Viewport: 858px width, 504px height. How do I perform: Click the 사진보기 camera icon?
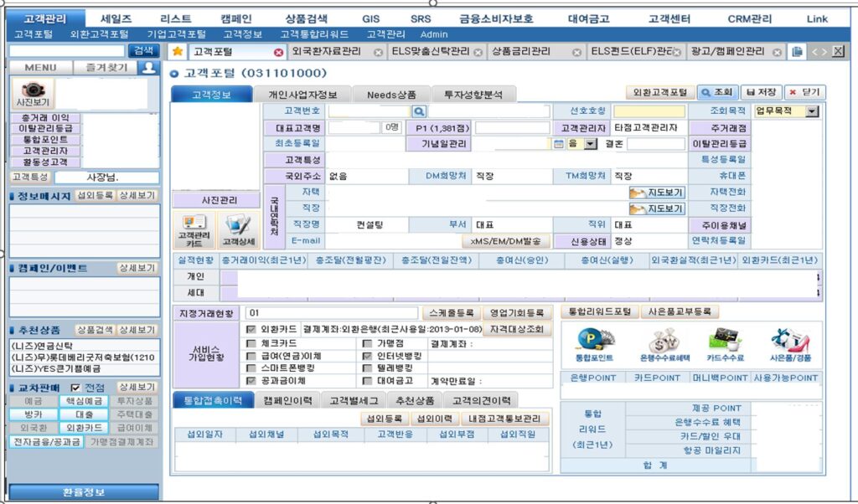point(33,93)
